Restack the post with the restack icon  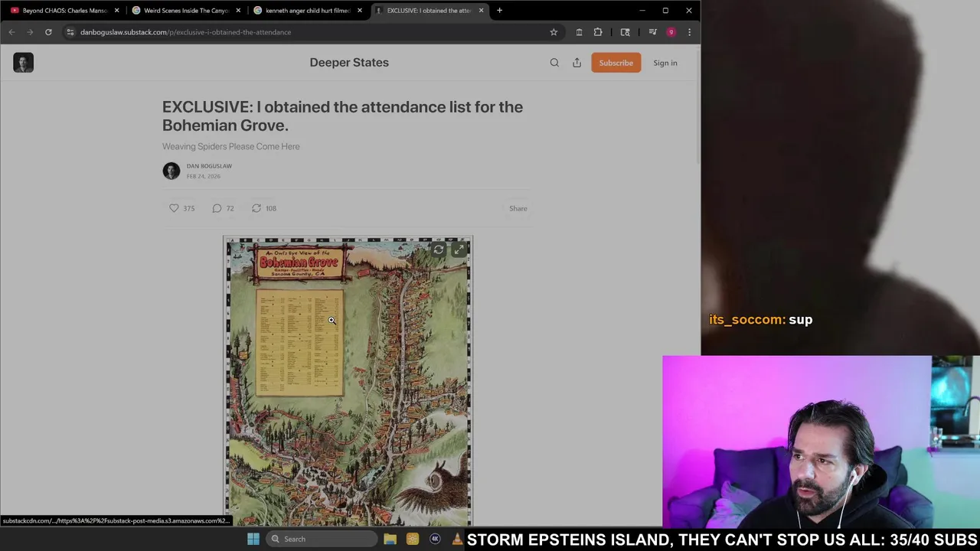256,208
